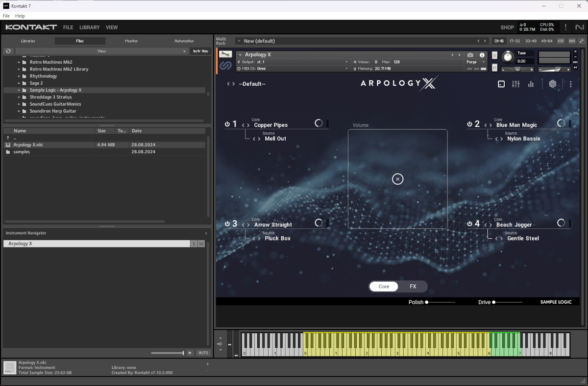This screenshot has width=588, height=386.
Task: Click the circular knob for Core 1 Copper Pipes
Action: (x=318, y=123)
